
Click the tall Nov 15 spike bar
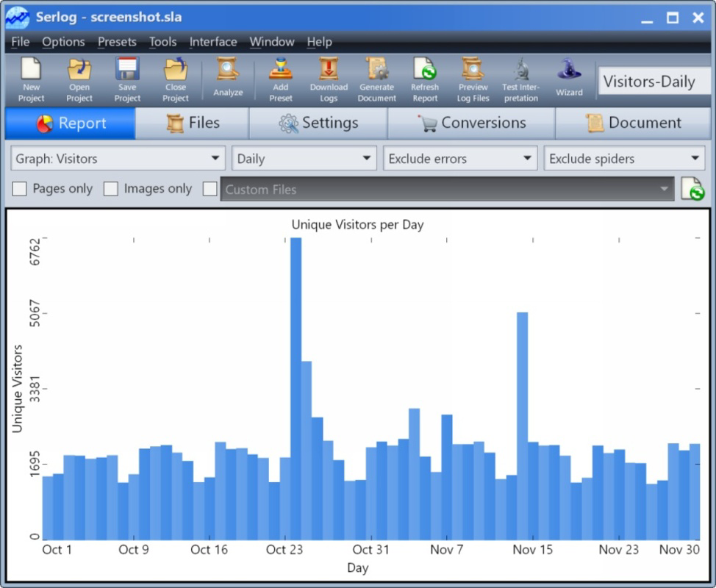(x=523, y=426)
